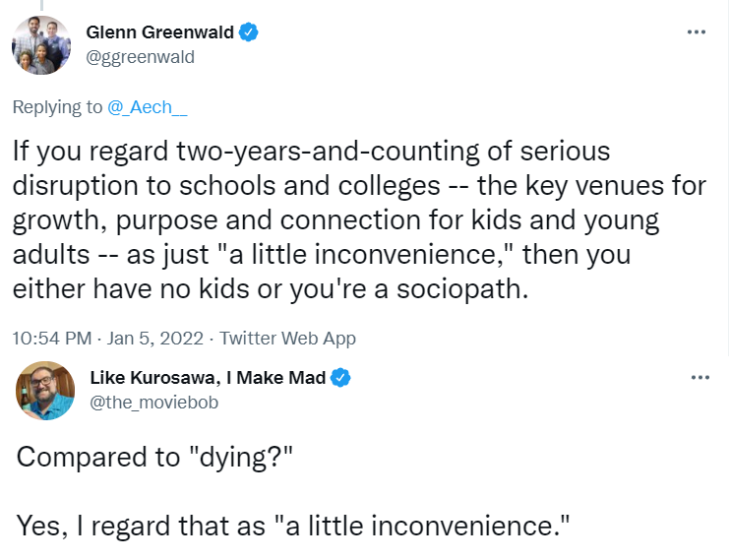The image size is (730, 560).
Task: Click Glenn Greenwald's verified badge
Action: (249, 32)
